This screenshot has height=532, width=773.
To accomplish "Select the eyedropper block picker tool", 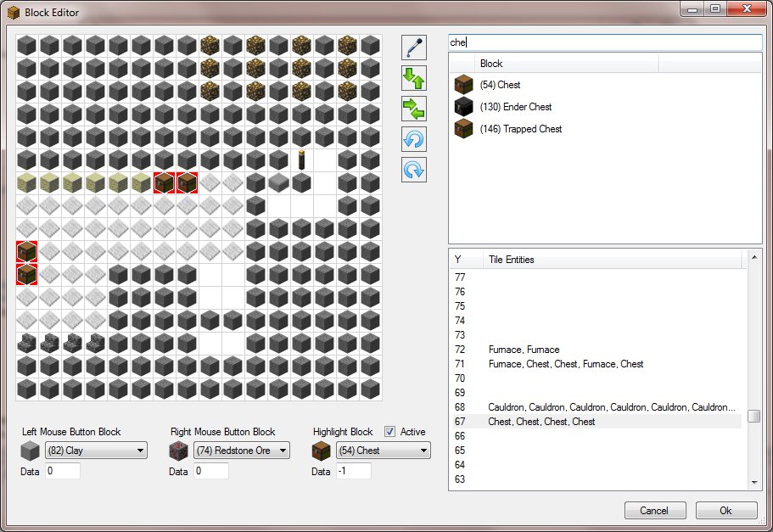I will coord(413,48).
